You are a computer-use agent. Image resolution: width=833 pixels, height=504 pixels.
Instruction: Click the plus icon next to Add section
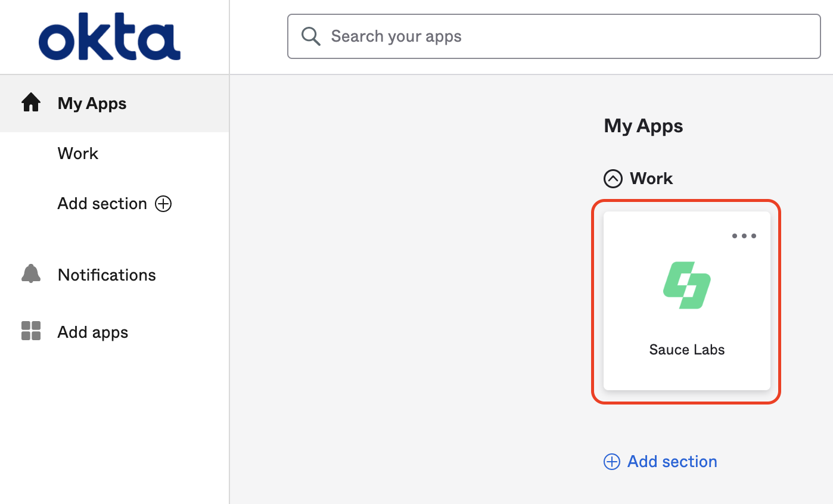tap(163, 204)
